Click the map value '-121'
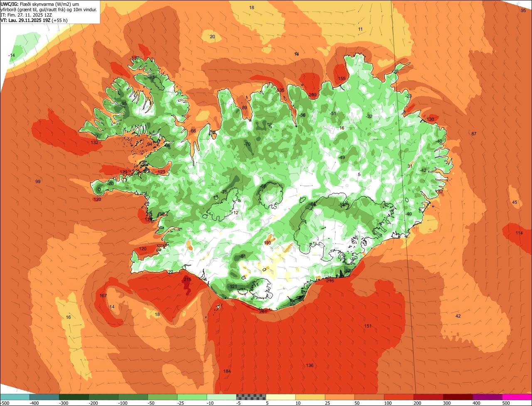 point(233,287)
